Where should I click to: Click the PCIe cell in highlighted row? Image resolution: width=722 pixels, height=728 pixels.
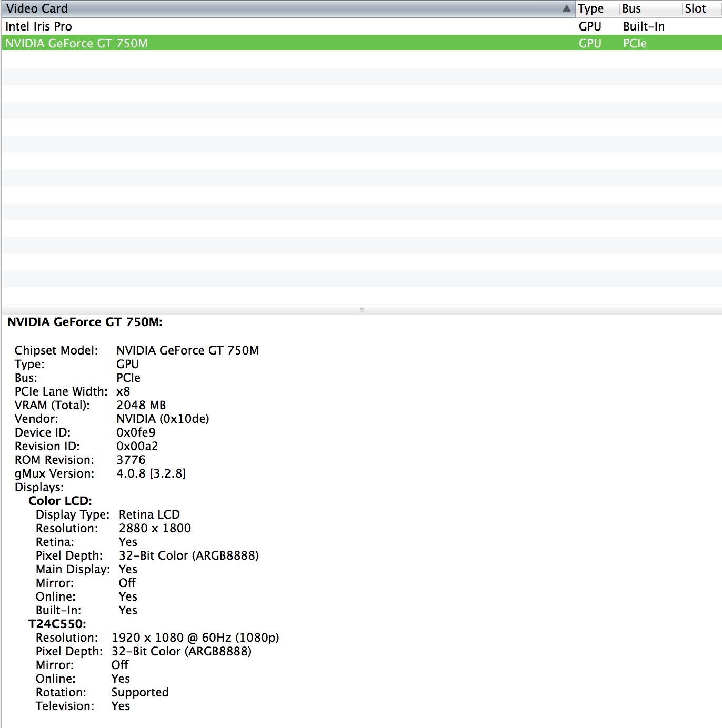(x=635, y=43)
